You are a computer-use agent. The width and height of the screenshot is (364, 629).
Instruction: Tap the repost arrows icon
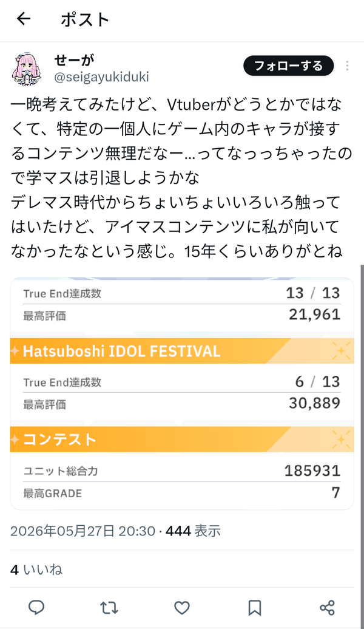[x=109, y=608]
